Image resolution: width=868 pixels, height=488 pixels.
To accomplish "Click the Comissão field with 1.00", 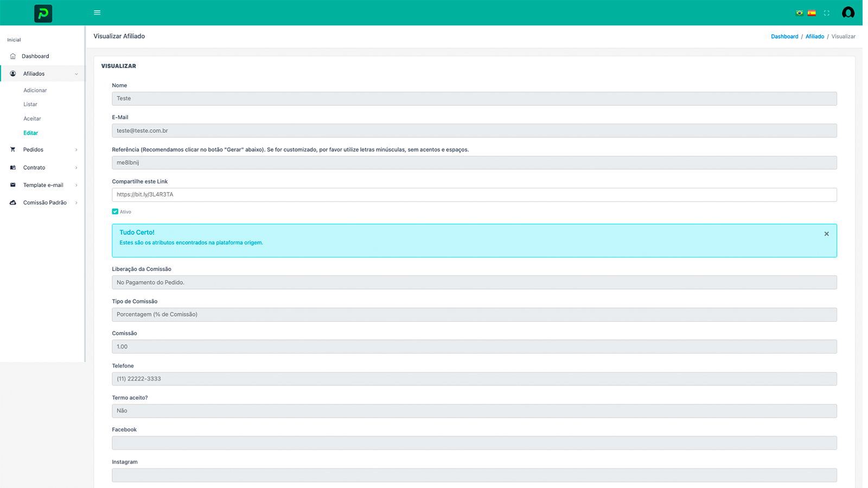I will coord(474,346).
